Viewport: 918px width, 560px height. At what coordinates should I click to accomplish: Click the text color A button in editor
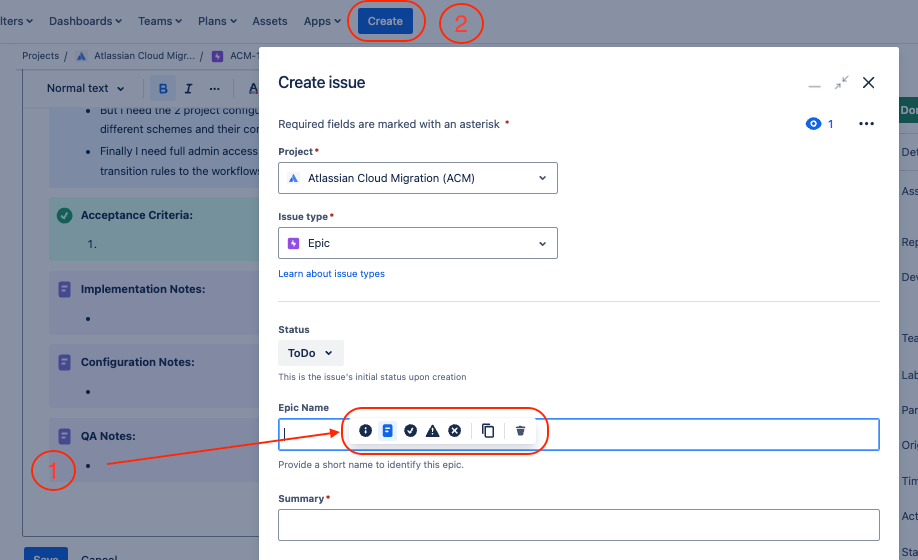(253, 88)
